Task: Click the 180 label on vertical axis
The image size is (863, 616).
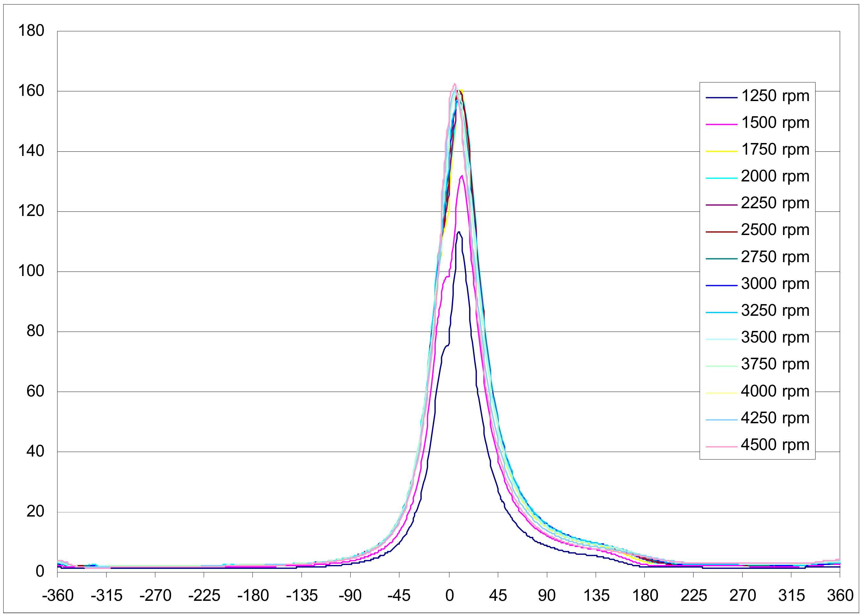Action: tap(31, 31)
